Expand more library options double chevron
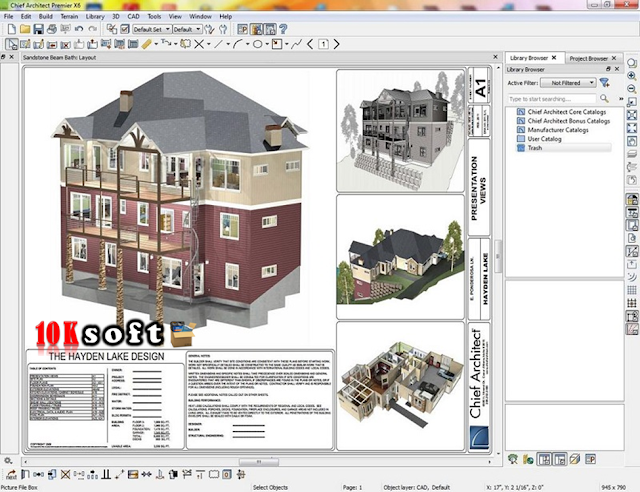This screenshot has width=640, height=492. (621, 99)
